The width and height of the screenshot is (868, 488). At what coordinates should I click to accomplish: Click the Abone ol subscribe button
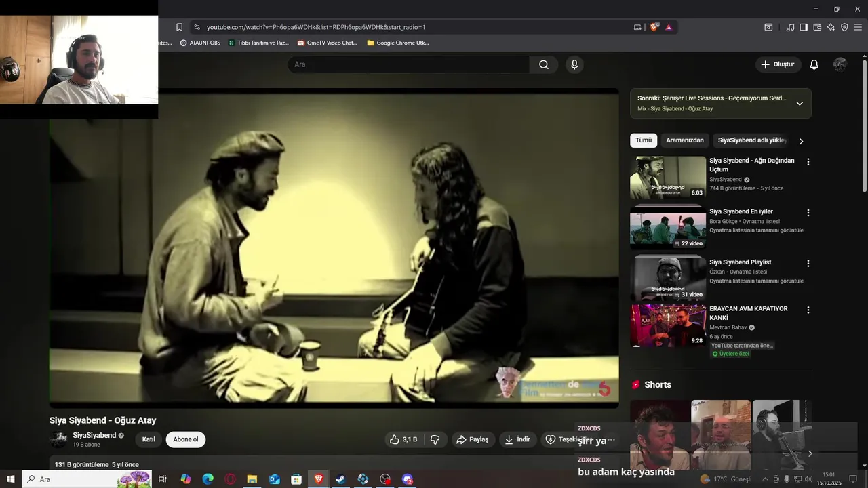point(186,439)
